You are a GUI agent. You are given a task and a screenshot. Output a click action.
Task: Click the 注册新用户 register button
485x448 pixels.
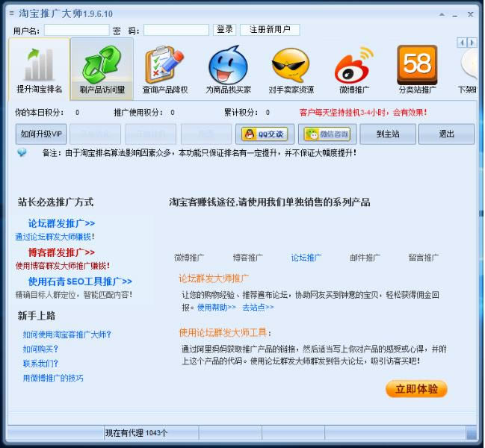coord(270,30)
